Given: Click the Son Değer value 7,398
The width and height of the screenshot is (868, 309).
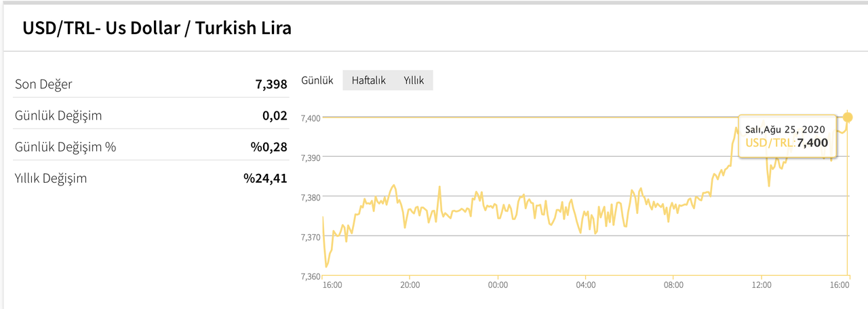Looking at the screenshot, I should (271, 84).
